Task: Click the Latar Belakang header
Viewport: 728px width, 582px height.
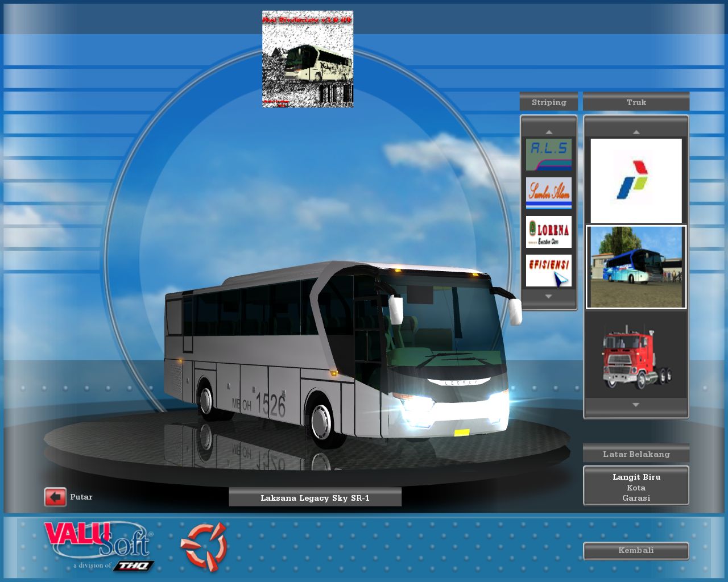Action: [x=636, y=454]
